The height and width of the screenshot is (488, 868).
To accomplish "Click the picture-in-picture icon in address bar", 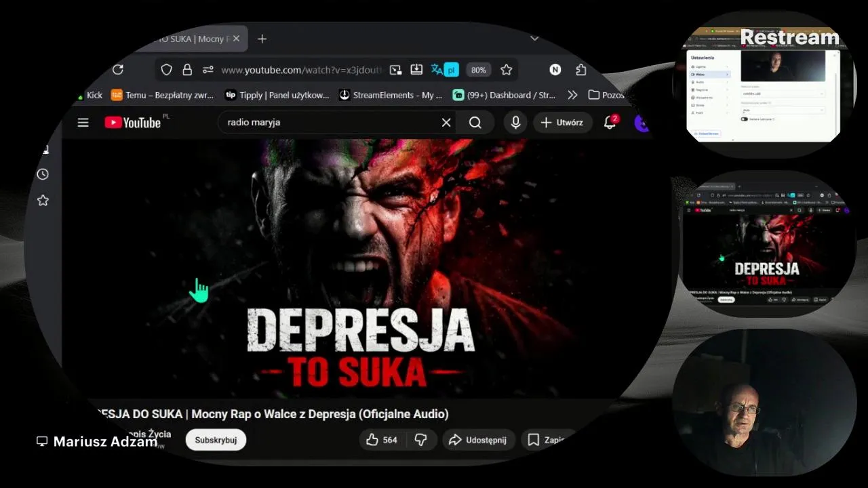I will 396,70.
